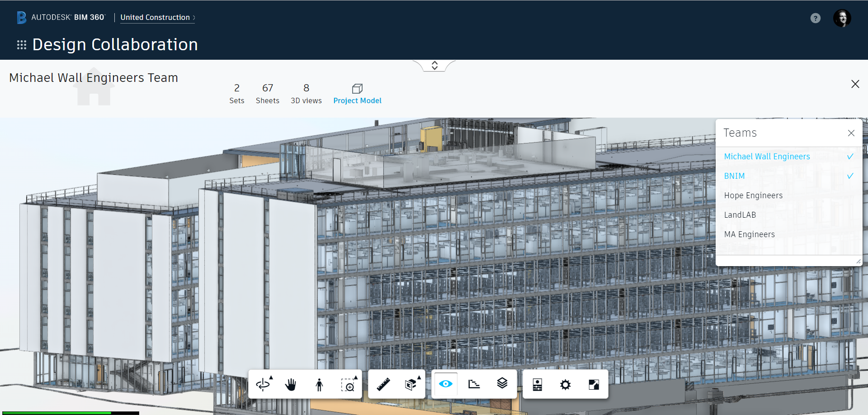Viewport: 868px width, 415px height.
Task: Toggle the Teams visibility eye icon
Action: 445,384
